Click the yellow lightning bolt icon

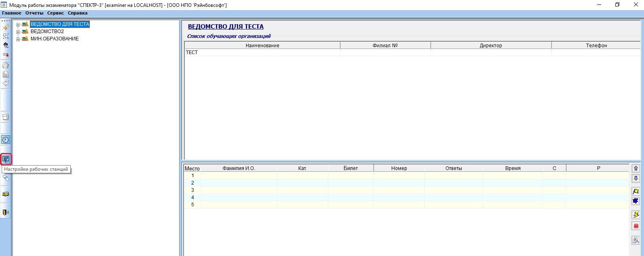coord(636,214)
